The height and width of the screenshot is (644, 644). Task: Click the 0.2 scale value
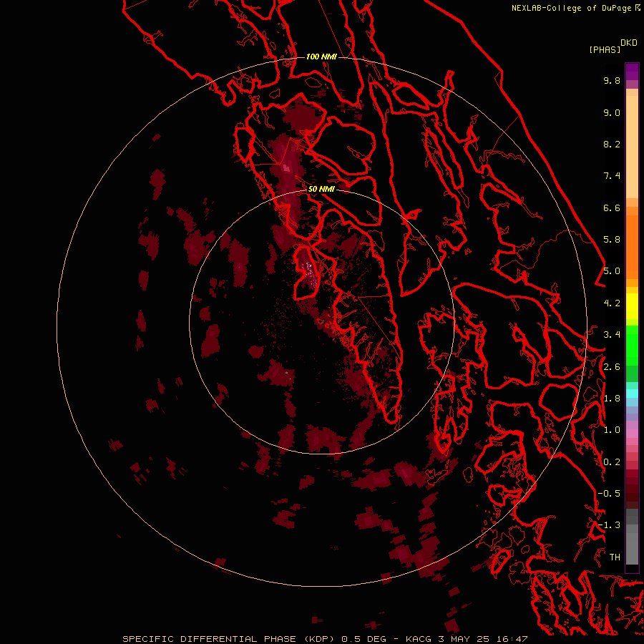(x=612, y=462)
